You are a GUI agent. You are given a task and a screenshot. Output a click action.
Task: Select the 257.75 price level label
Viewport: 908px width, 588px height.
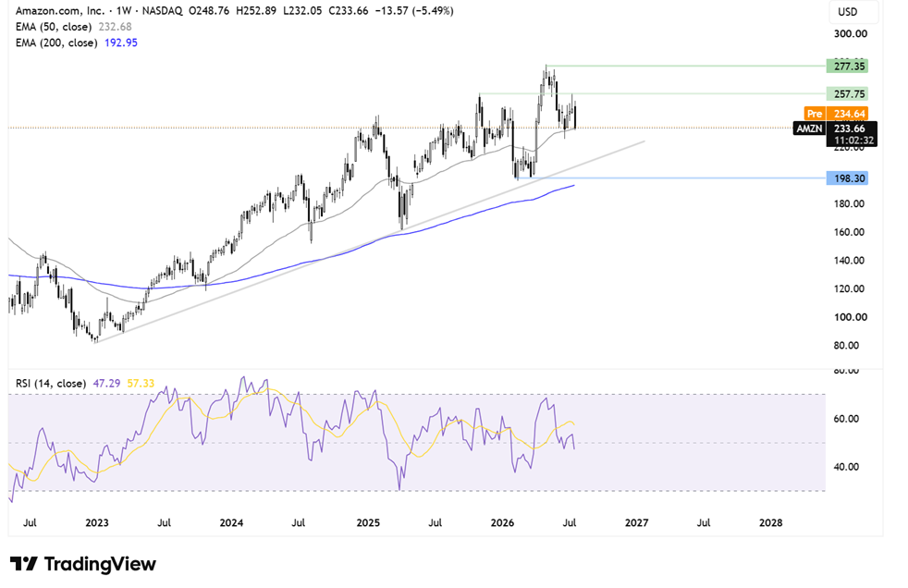point(847,93)
